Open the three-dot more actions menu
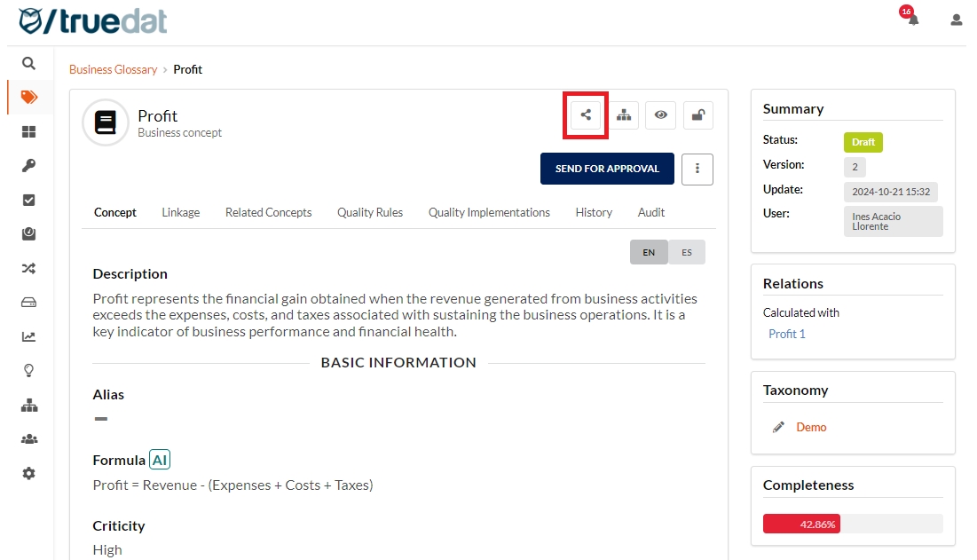 coord(697,169)
